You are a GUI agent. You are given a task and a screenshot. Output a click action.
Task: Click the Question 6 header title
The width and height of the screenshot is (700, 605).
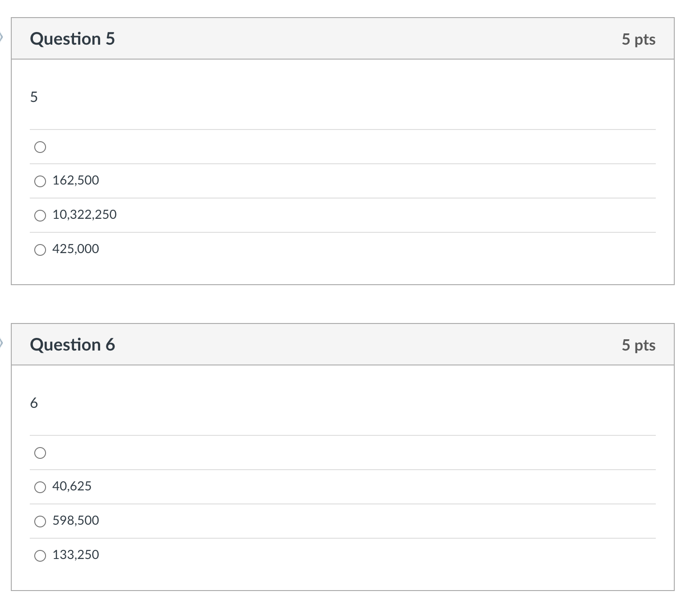click(72, 345)
